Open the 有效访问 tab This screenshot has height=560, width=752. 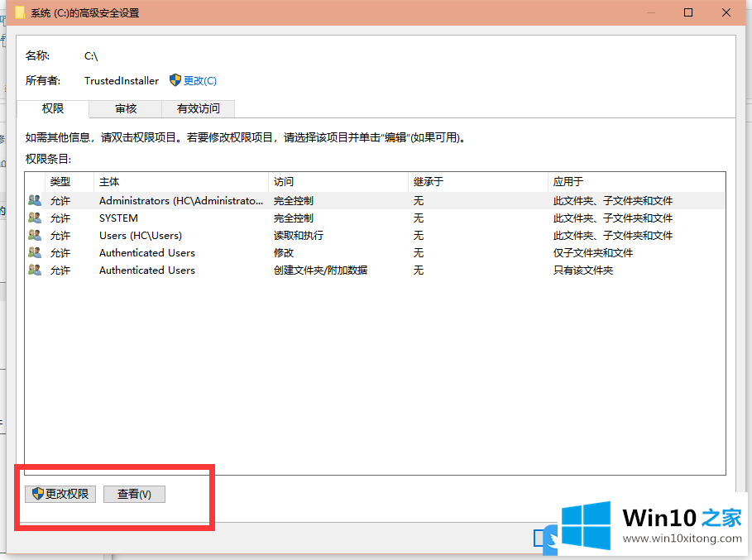tap(198, 109)
